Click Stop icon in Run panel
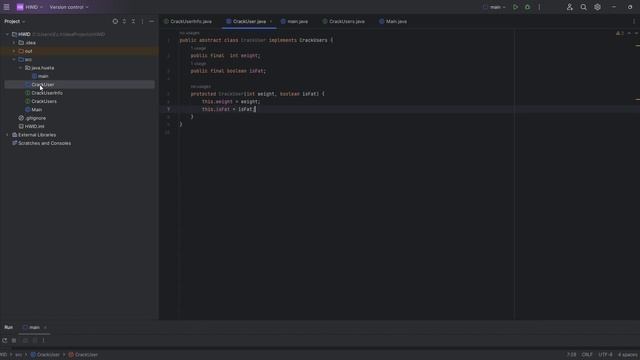The height and width of the screenshot is (360, 640). tap(14, 340)
